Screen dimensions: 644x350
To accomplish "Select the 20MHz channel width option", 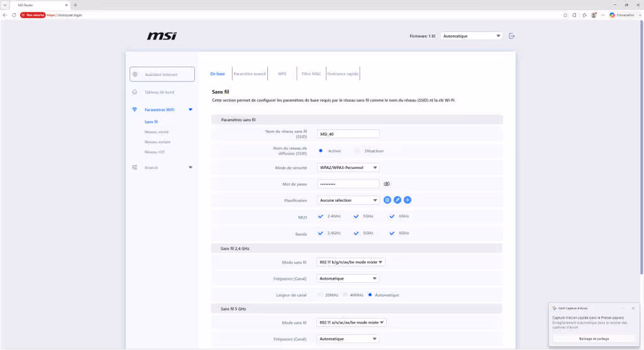I will [x=320, y=295].
